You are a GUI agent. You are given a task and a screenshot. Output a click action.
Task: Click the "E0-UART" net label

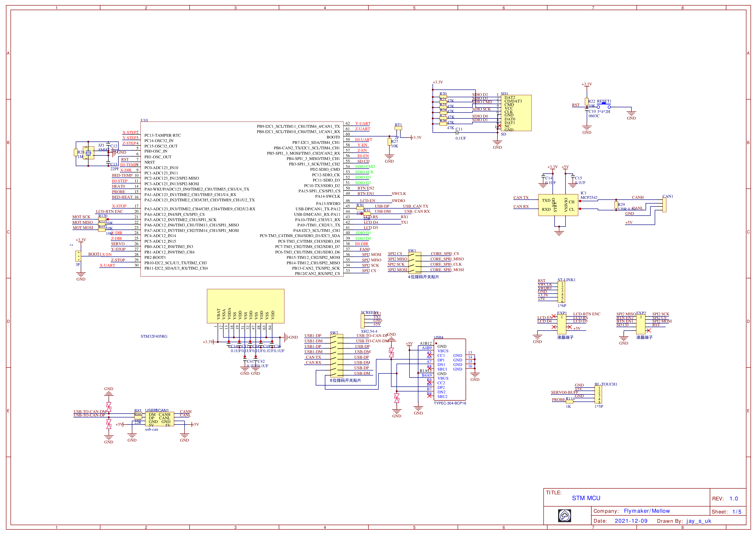pyautogui.click(x=363, y=140)
